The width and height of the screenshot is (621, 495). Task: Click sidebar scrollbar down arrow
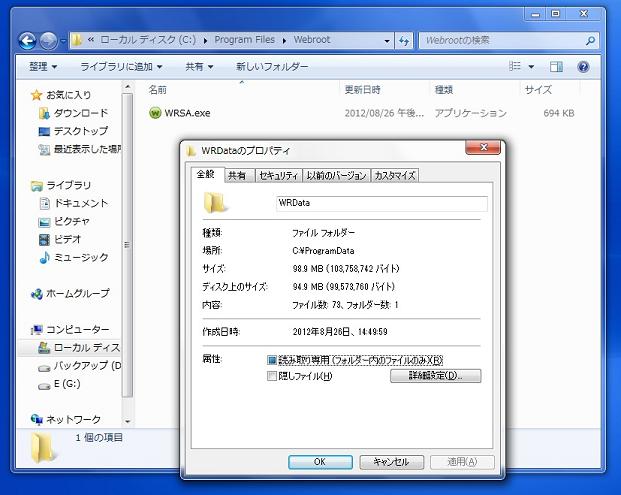pos(128,422)
